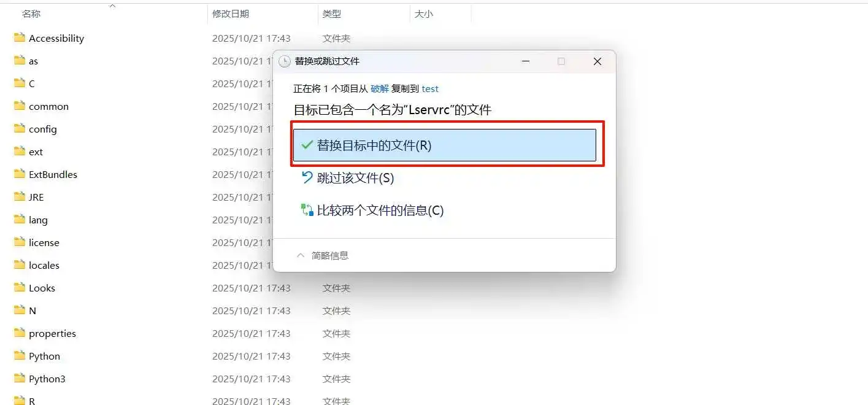Click the Accessibility folder icon
This screenshot has width=868, height=405.
point(19,38)
